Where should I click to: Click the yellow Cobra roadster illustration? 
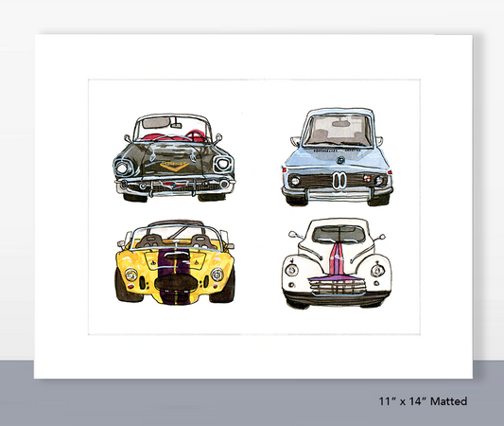pos(175,262)
